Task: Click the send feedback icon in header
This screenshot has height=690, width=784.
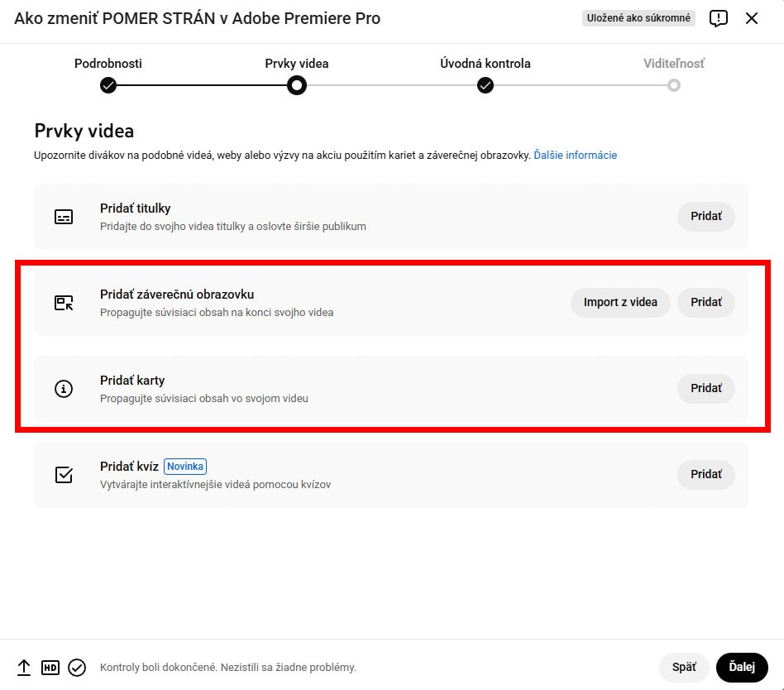Action: [x=719, y=18]
